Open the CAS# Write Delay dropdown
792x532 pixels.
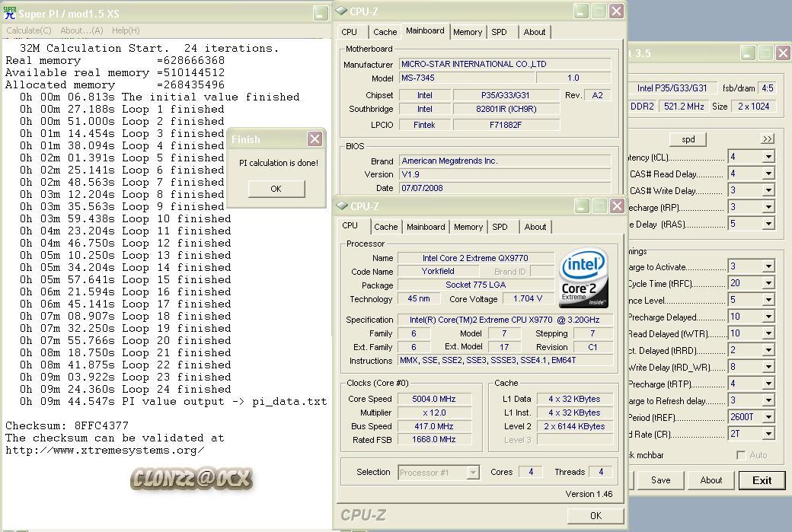[768, 190]
